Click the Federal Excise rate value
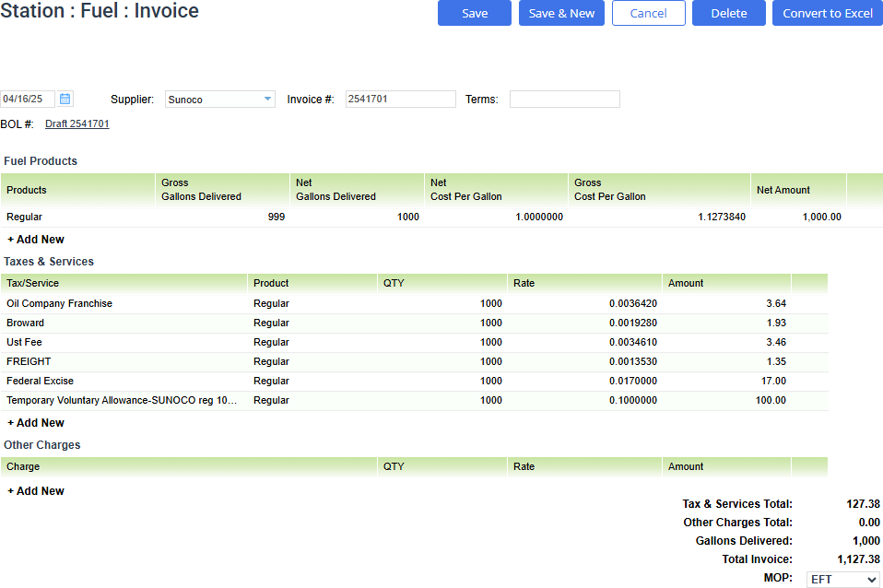Image resolution: width=883 pixels, height=588 pixels. (x=632, y=381)
